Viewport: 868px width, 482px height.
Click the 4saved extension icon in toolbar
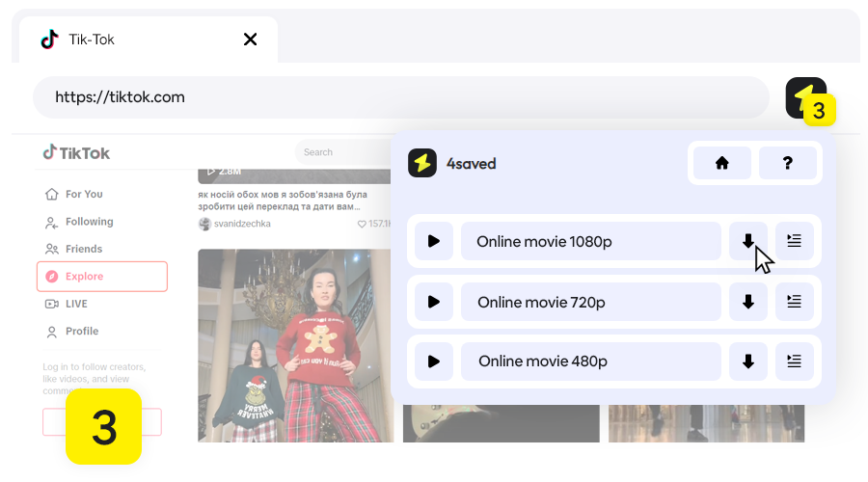(805, 97)
